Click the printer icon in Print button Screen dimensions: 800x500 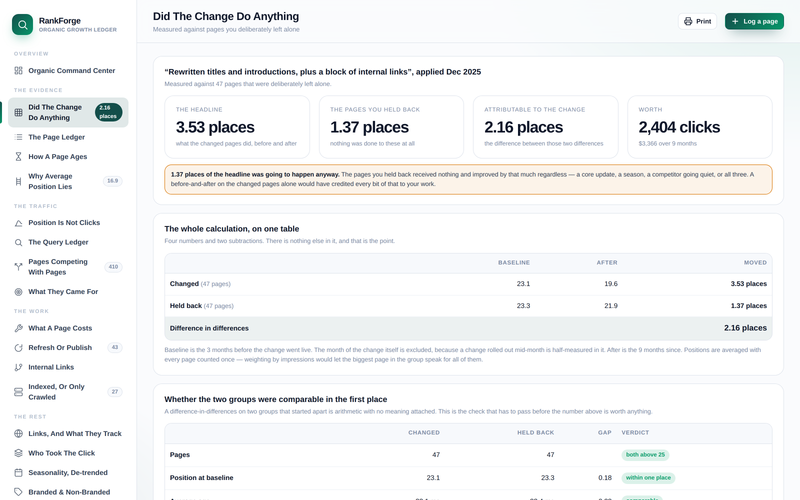(x=688, y=21)
